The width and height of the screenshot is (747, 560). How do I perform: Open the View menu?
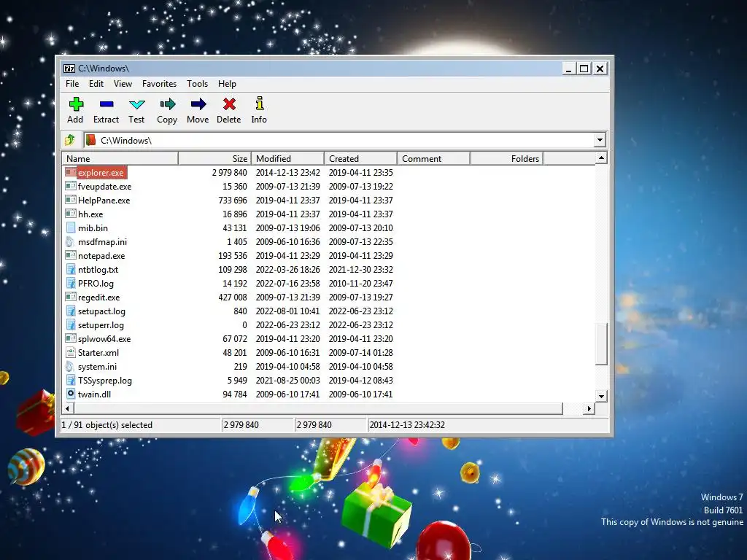coord(123,84)
